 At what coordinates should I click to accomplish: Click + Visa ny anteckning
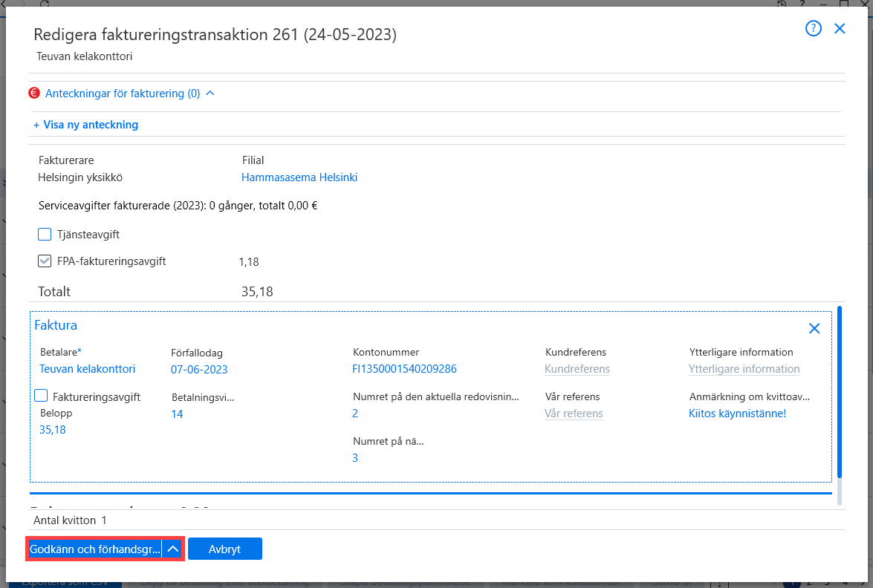point(85,125)
